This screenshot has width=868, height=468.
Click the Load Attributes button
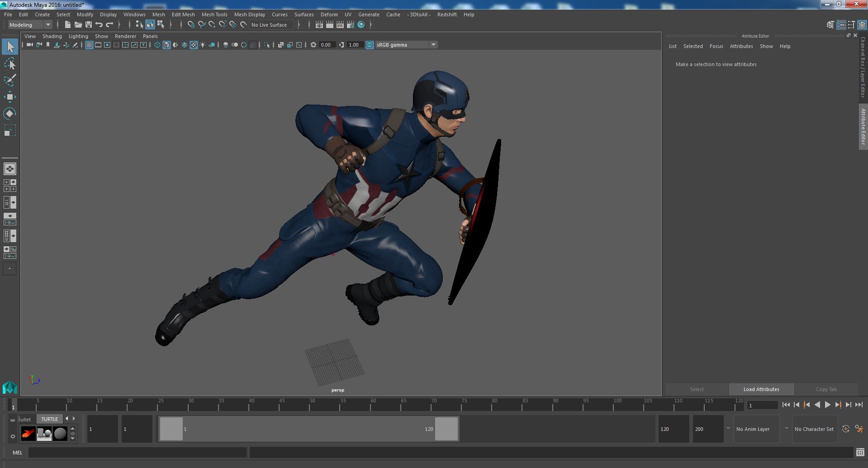[761, 389]
